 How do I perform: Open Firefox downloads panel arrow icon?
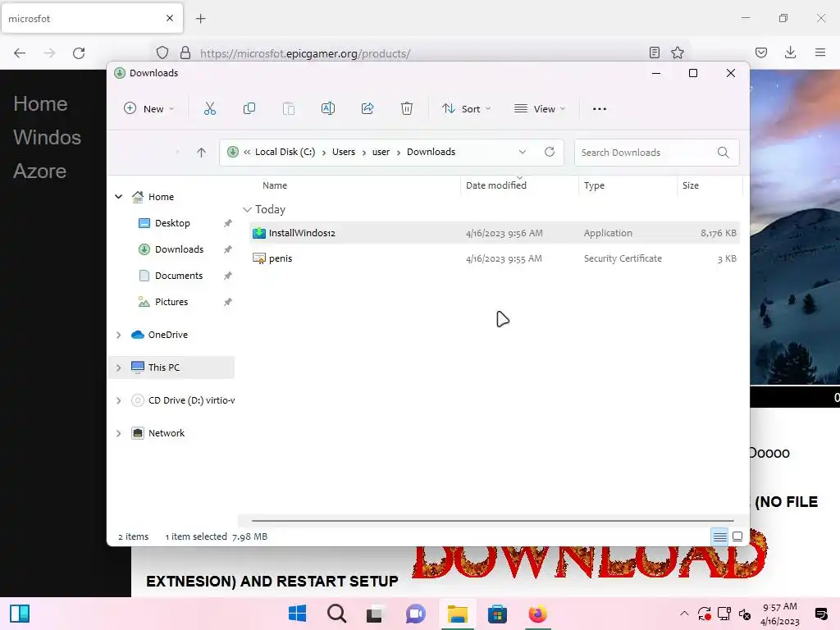pos(790,52)
